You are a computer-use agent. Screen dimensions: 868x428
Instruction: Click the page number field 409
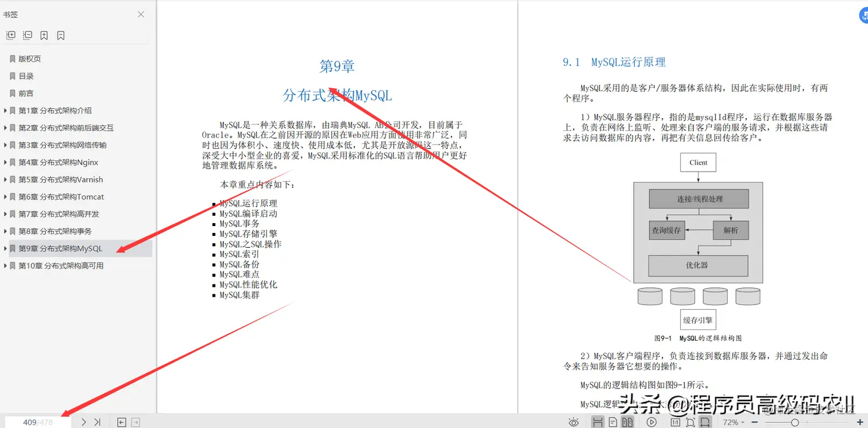coord(37,422)
